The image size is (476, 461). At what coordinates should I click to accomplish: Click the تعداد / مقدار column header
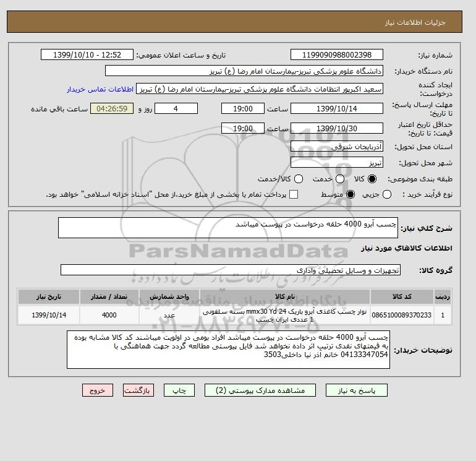109,296
